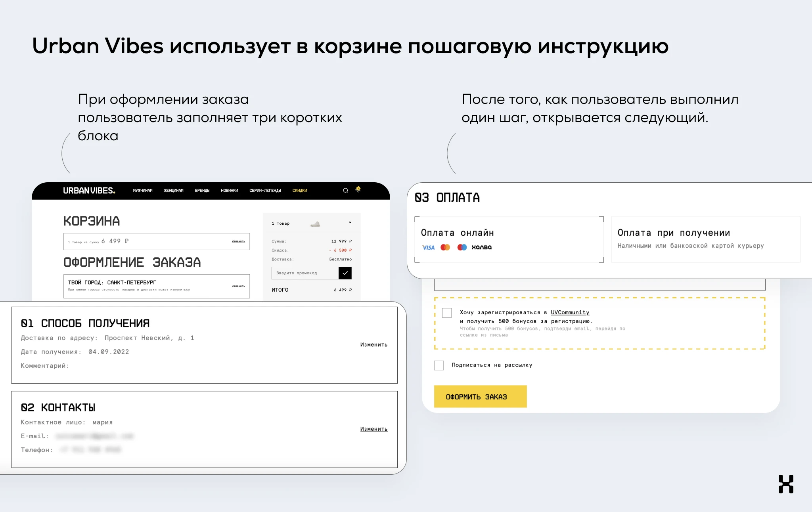Click the 'Бесплатно' delivery value

tap(341, 259)
